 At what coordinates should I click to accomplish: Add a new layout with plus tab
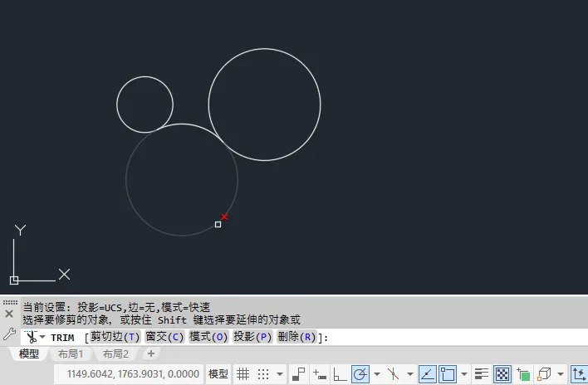(x=151, y=353)
